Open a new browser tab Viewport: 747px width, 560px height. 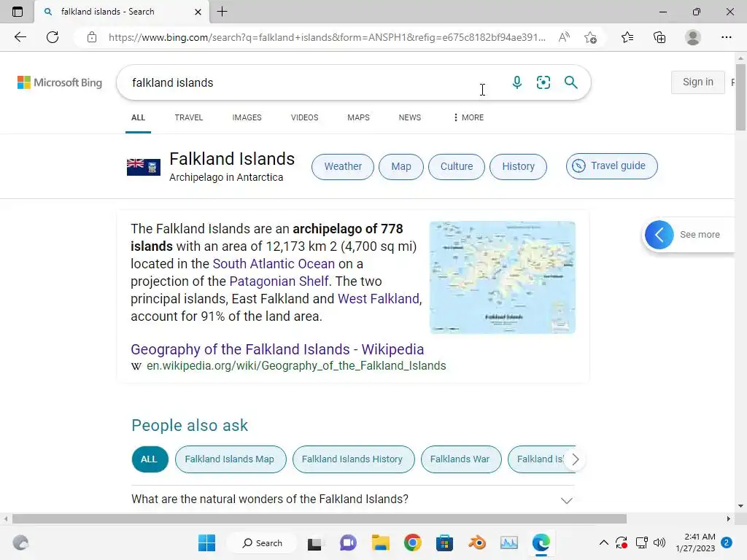222,12
